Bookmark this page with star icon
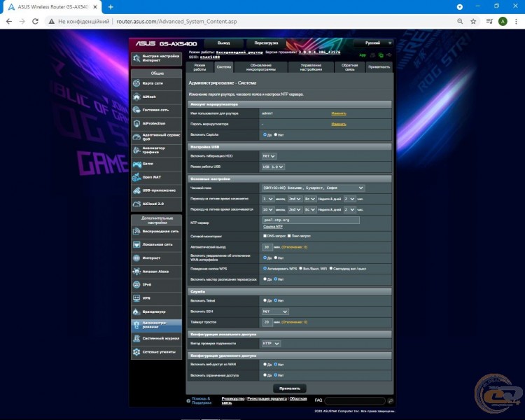Viewport: 525px width, 420px height. pos(473,22)
